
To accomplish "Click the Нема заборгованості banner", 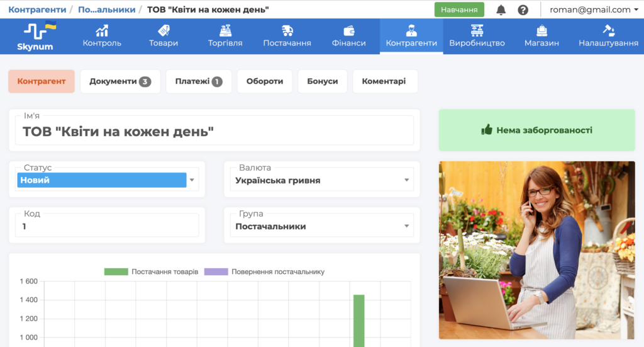I will pos(537,130).
